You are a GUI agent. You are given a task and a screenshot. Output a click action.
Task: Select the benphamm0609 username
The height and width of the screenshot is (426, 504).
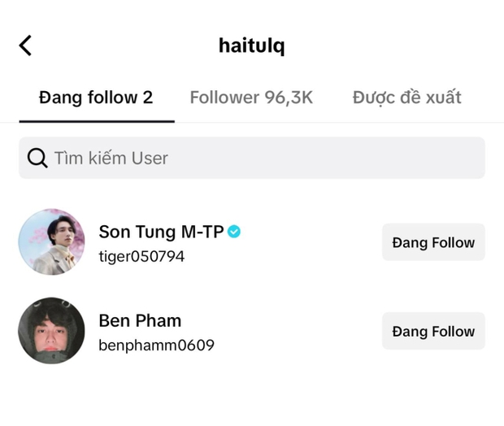[156, 346]
